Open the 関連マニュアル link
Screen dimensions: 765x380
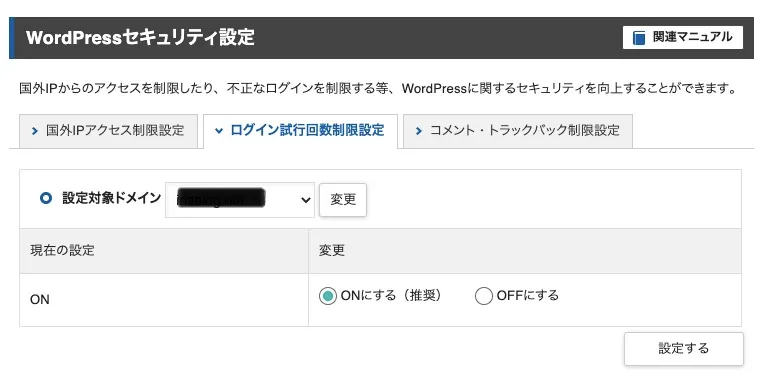click(683, 38)
